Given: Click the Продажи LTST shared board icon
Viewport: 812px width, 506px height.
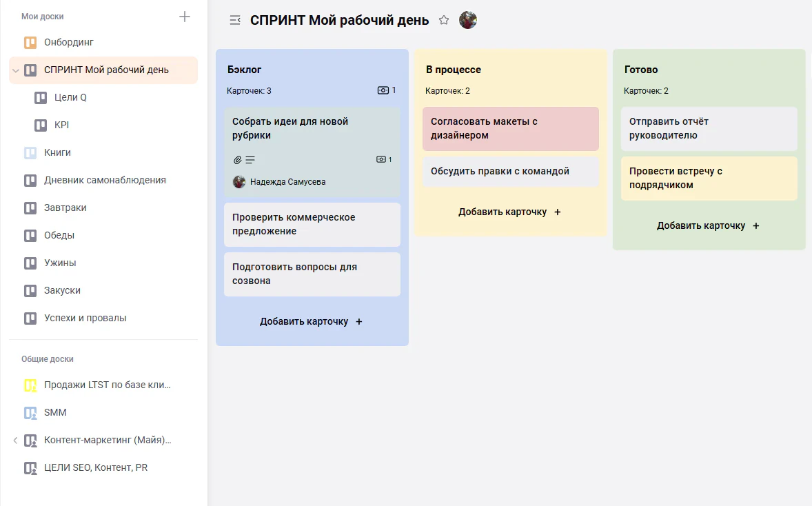Looking at the screenshot, I should 30,385.
